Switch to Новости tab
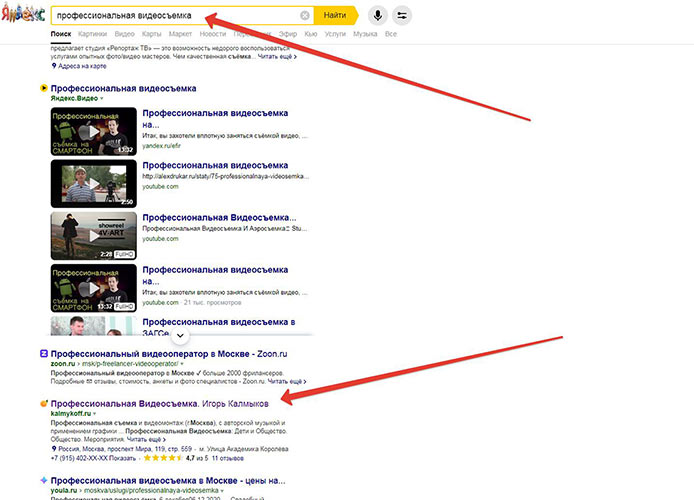The image size is (694, 500). [x=212, y=34]
